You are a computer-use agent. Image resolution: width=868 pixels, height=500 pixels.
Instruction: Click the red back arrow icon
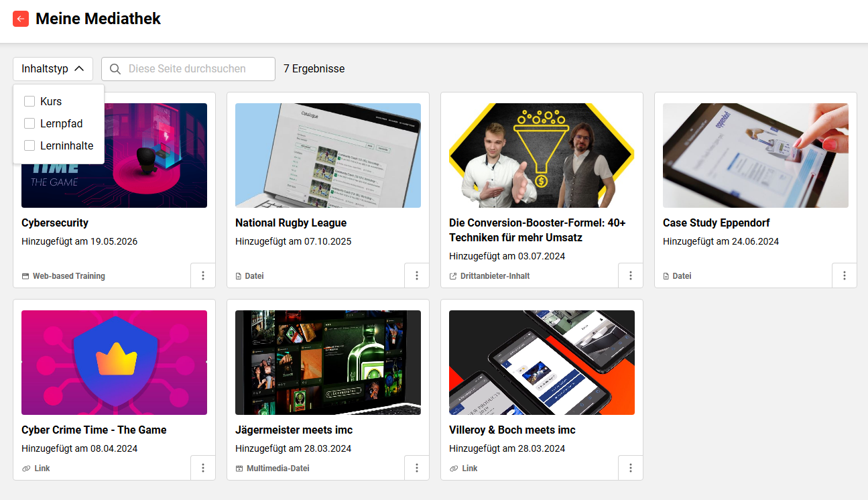(21, 19)
